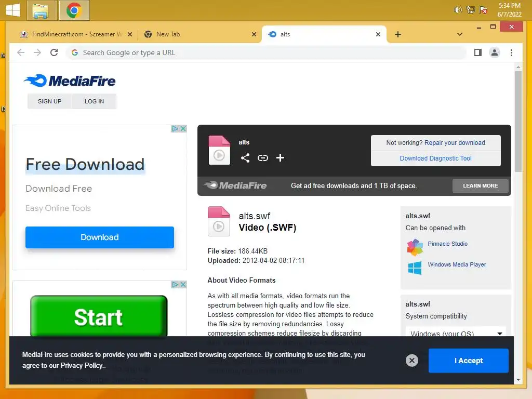Click the MediaFire logo at page top

[70, 81]
